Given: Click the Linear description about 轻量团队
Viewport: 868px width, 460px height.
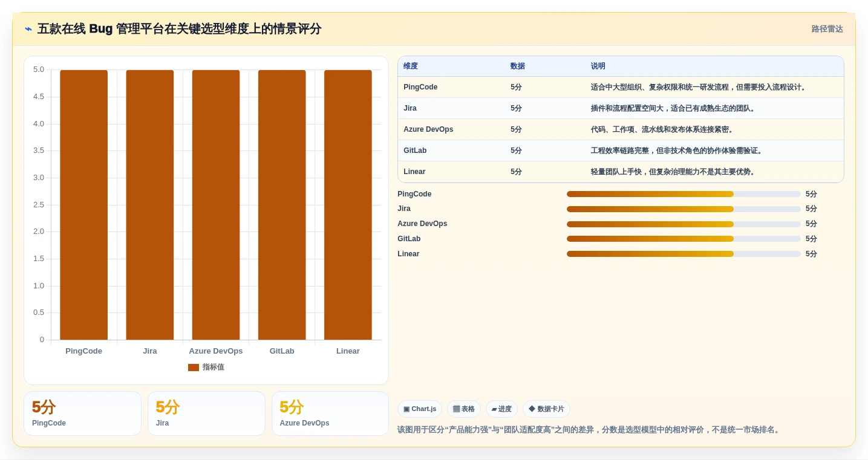Looking at the screenshot, I should (673, 172).
